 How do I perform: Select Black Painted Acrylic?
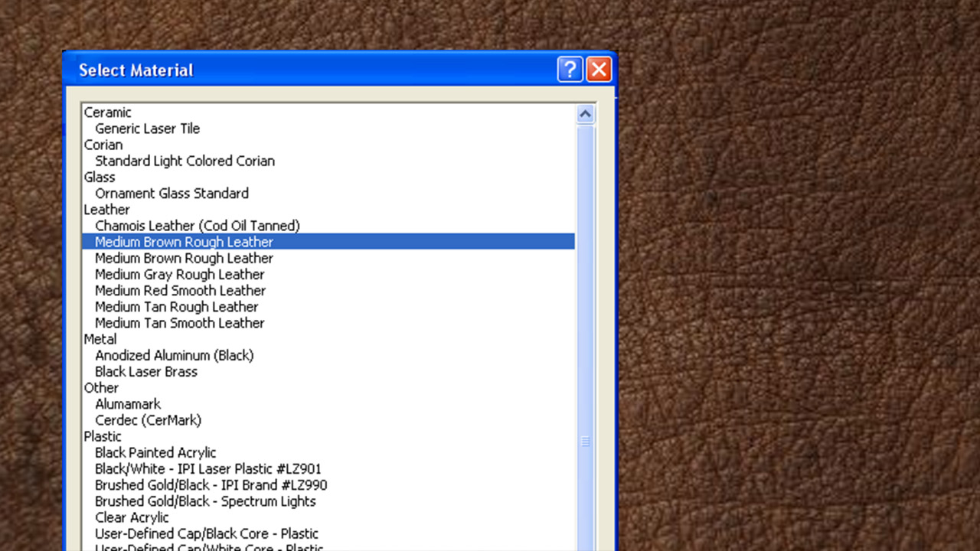(155, 453)
